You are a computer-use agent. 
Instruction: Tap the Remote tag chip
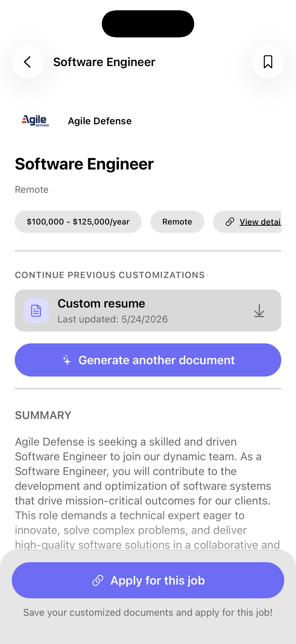click(177, 222)
